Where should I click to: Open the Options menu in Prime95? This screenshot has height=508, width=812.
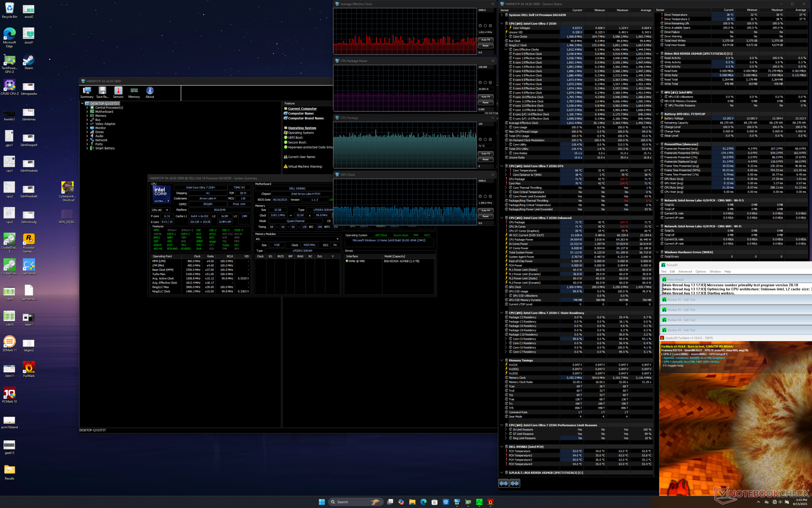coord(701,272)
